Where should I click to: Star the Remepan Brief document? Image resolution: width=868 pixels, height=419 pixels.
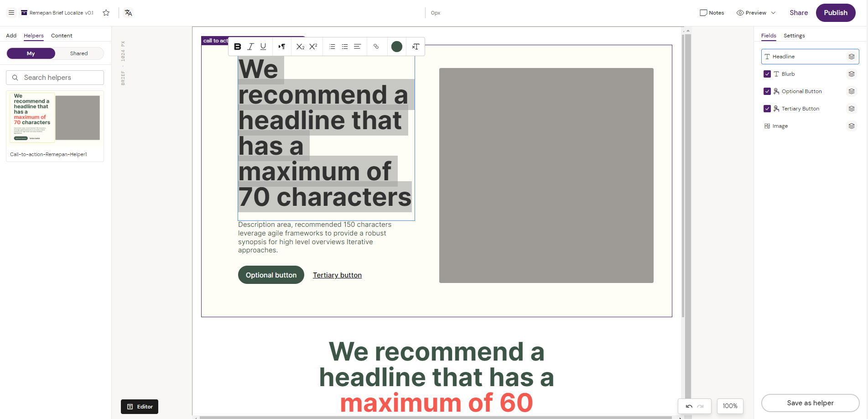pos(106,13)
